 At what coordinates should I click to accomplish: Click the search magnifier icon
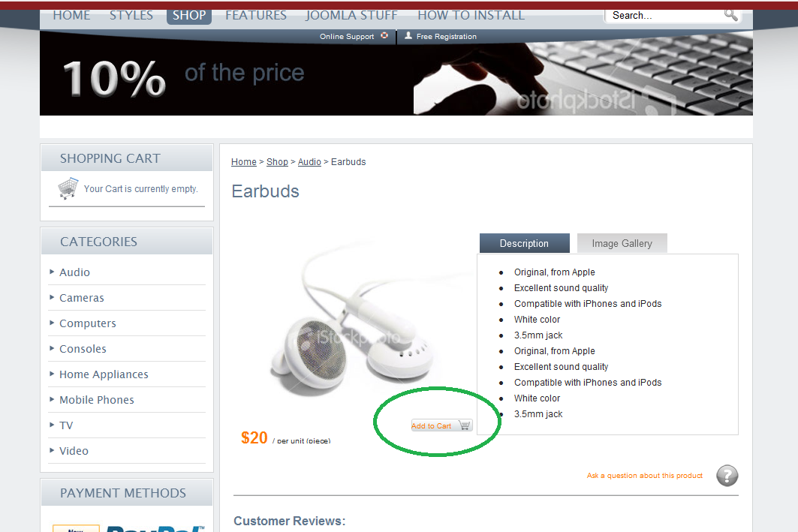coord(731,15)
